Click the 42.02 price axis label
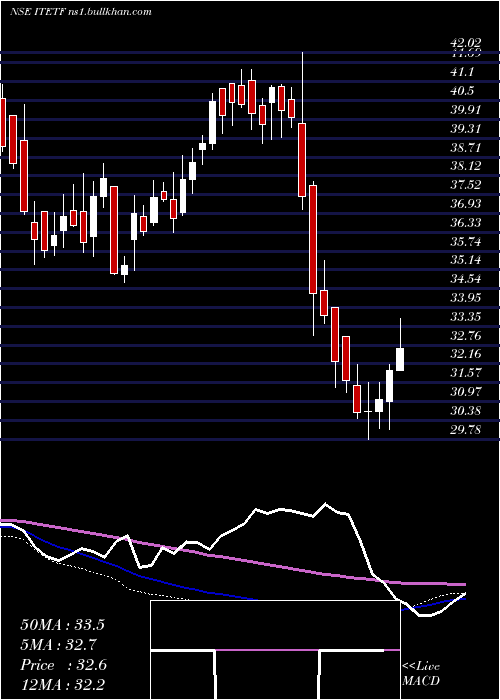 pyautogui.click(x=466, y=43)
